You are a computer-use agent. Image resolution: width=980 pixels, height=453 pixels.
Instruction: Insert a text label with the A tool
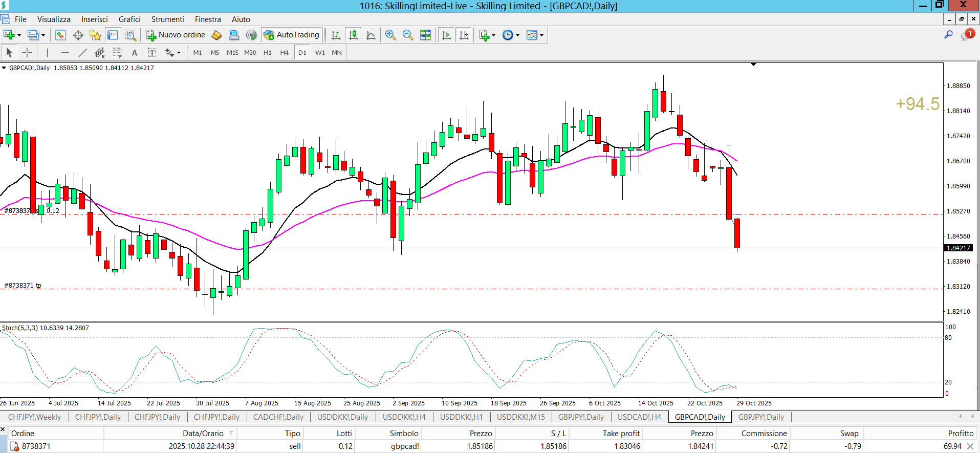[135, 52]
